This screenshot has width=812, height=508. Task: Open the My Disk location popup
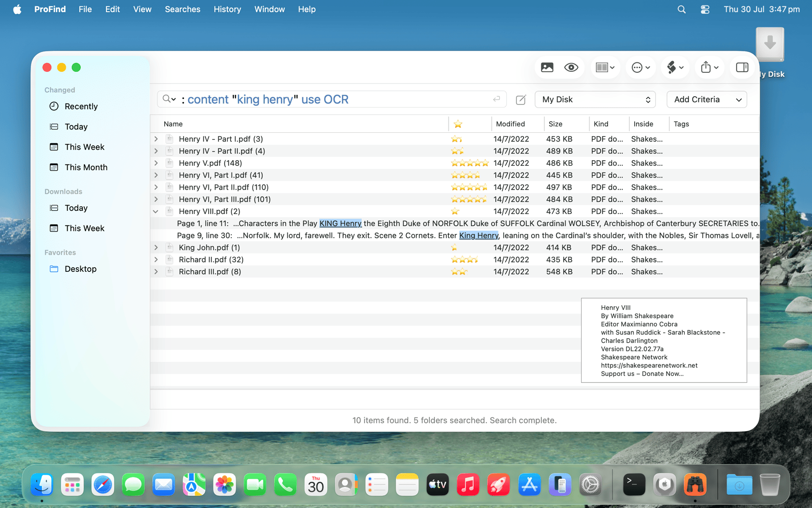(x=595, y=99)
